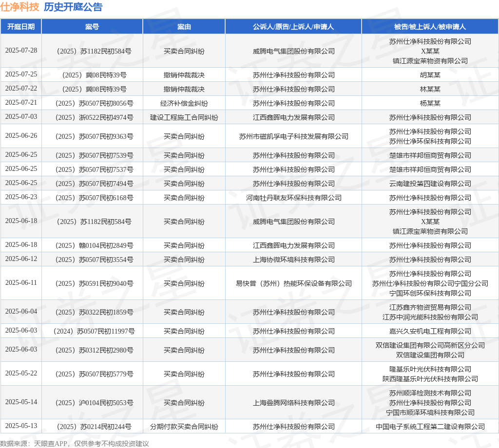Screen dimensions: 499x448
Task: Select the date cell 2025-06-11
Action: pyautogui.click(x=21, y=282)
